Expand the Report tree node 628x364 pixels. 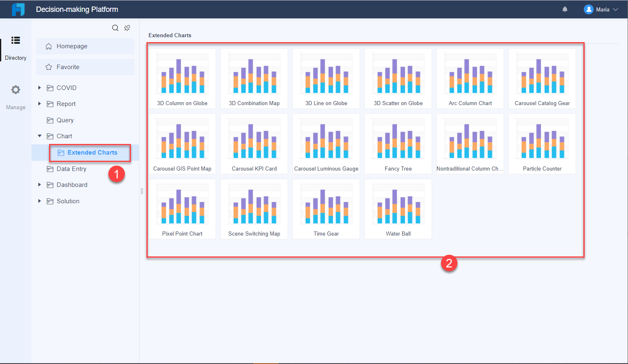pos(40,103)
